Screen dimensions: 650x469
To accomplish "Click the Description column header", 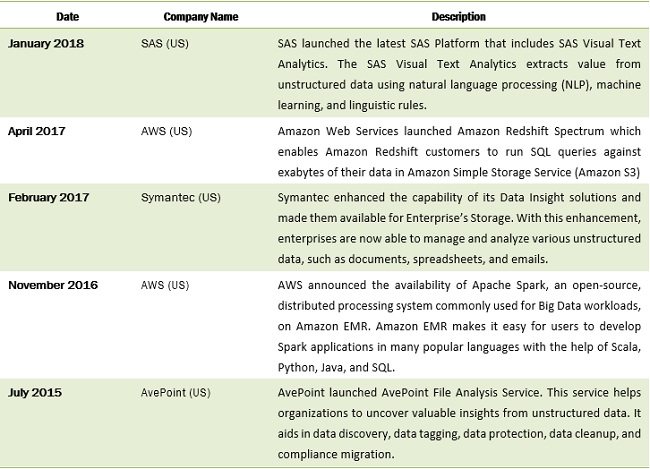I will (458, 17).
